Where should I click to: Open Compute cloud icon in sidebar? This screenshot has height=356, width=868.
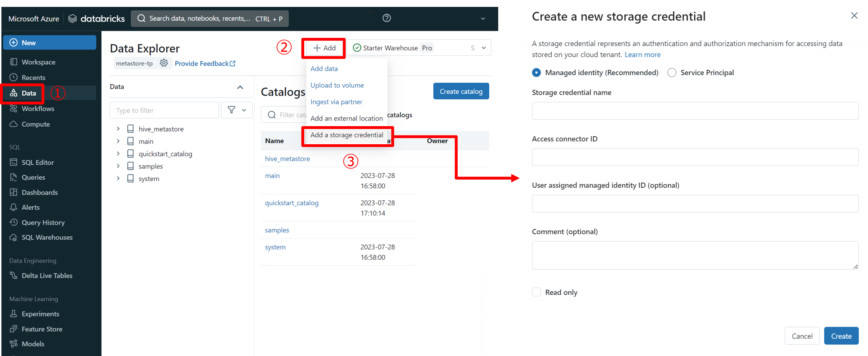point(14,124)
